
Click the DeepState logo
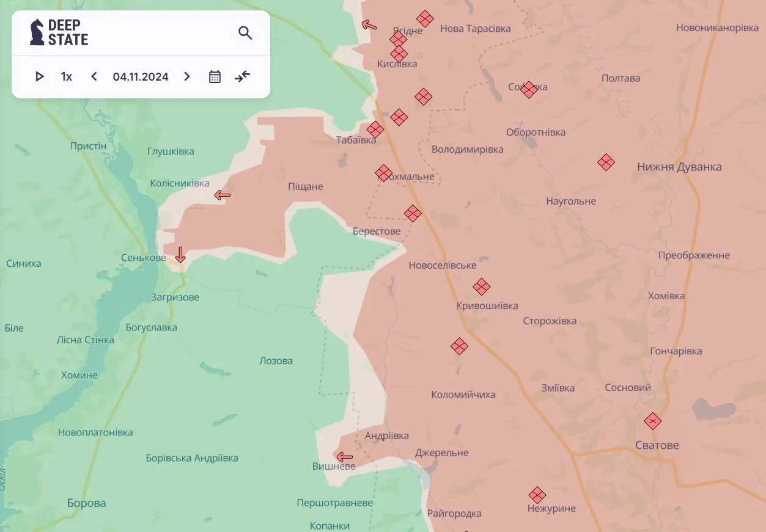pyautogui.click(x=59, y=32)
